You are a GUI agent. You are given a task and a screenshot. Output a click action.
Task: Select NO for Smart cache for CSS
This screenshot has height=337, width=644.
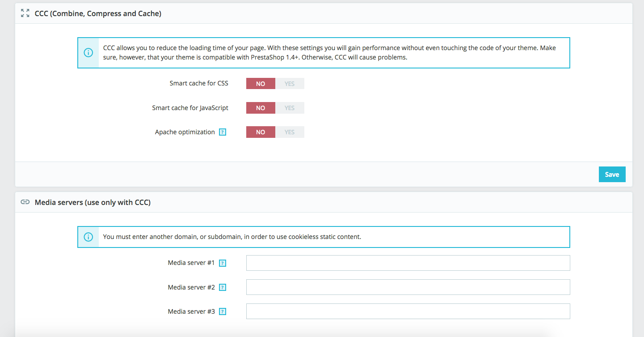(x=261, y=84)
